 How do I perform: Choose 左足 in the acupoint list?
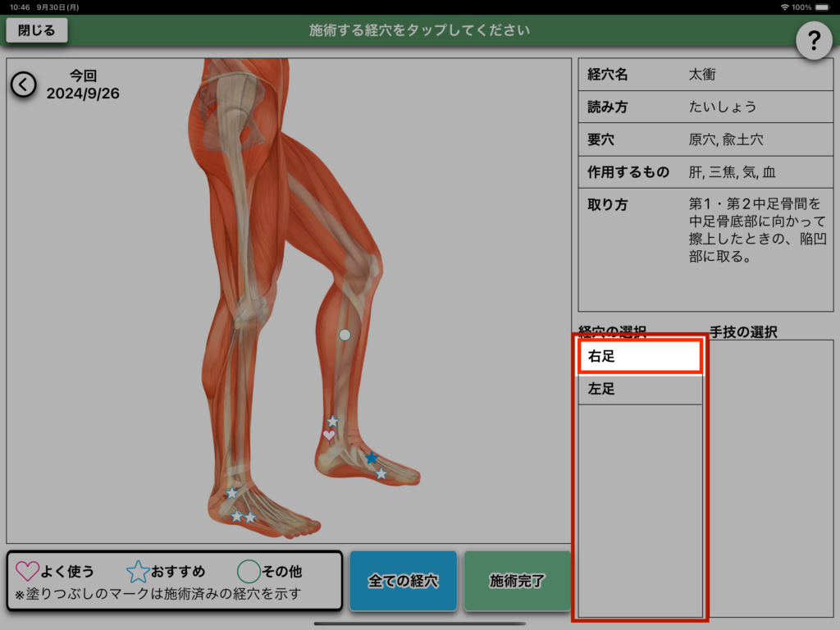pyautogui.click(x=640, y=390)
